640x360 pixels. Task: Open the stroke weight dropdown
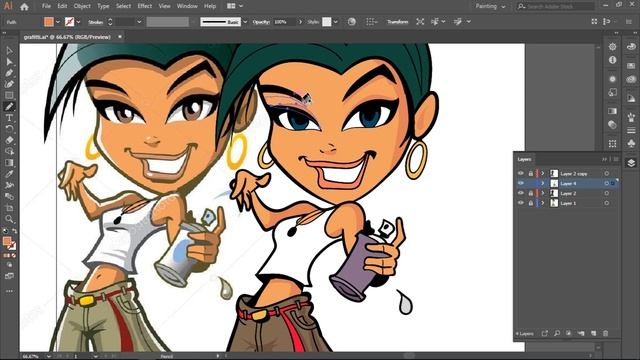(x=139, y=22)
